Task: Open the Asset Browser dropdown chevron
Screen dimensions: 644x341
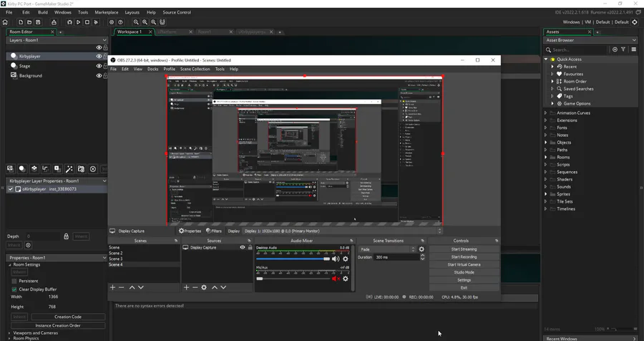Action: 634,40
